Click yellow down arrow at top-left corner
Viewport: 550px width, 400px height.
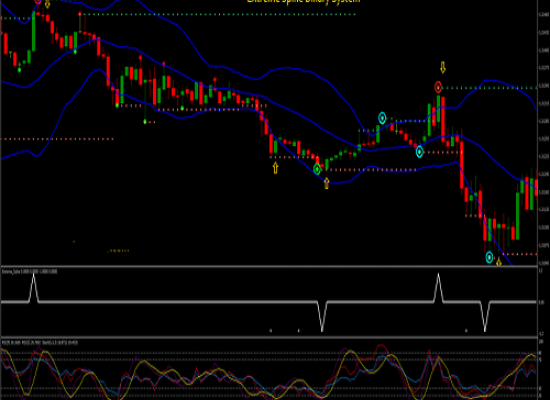tap(48, 4)
